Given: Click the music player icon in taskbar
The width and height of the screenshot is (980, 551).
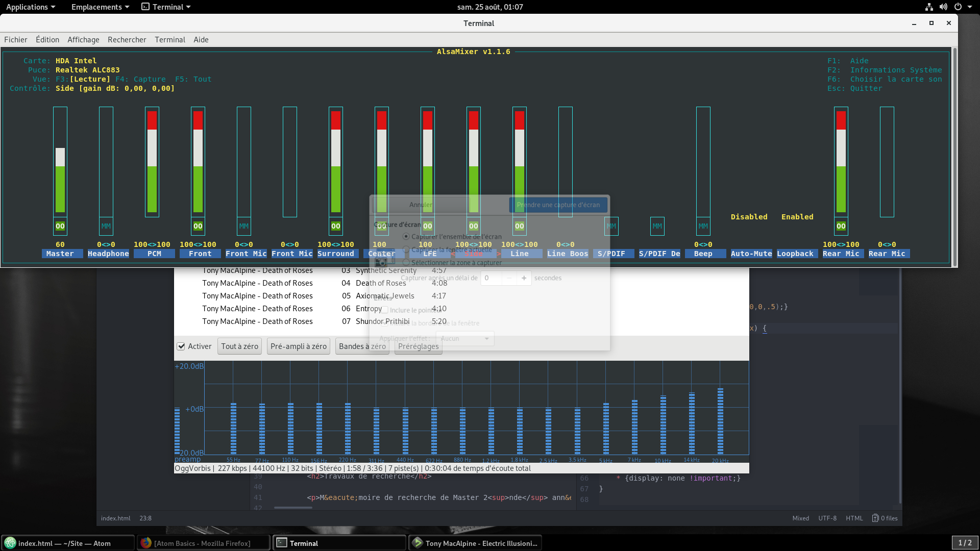Looking at the screenshot, I should click(x=418, y=543).
